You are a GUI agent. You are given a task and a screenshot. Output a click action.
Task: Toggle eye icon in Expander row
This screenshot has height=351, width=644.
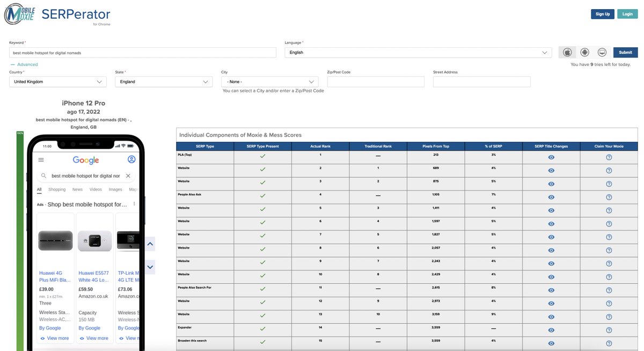(x=551, y=330)
